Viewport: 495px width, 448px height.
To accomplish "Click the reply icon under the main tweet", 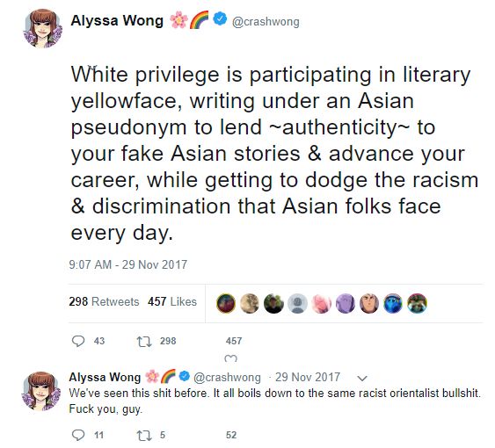I will coord(78,341).
